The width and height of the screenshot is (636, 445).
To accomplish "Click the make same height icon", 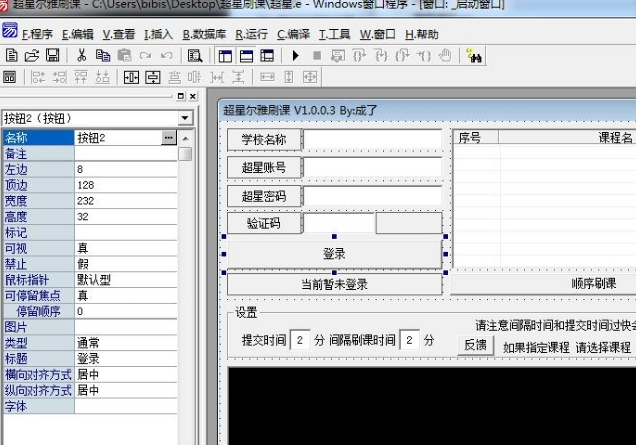I will click(x=289, y=77).
